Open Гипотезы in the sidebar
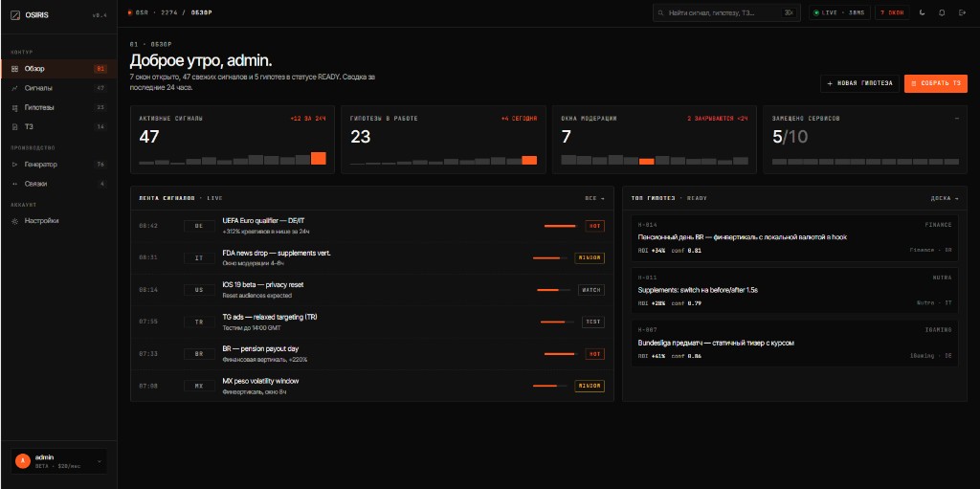This screenshot has width=980, height=489. point(58,107)
